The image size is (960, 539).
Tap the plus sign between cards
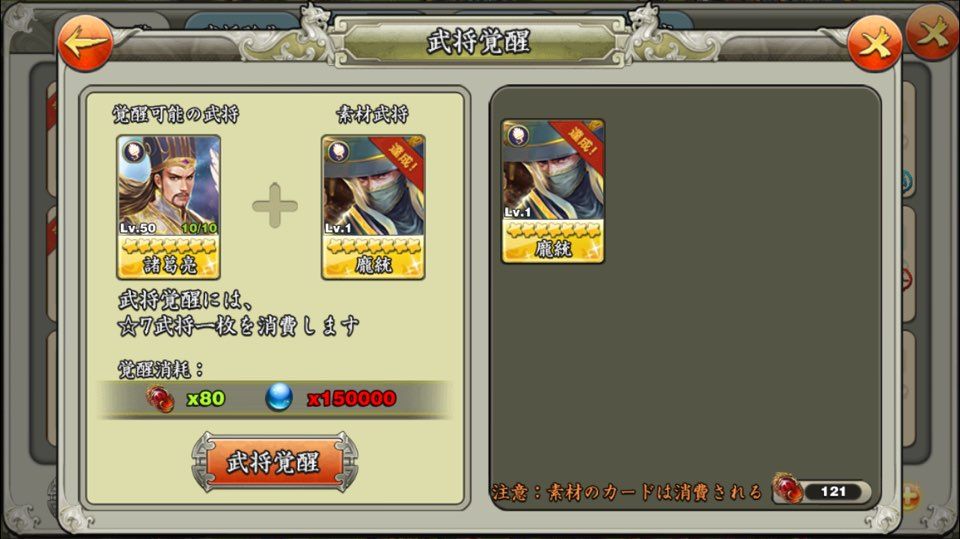275,205
